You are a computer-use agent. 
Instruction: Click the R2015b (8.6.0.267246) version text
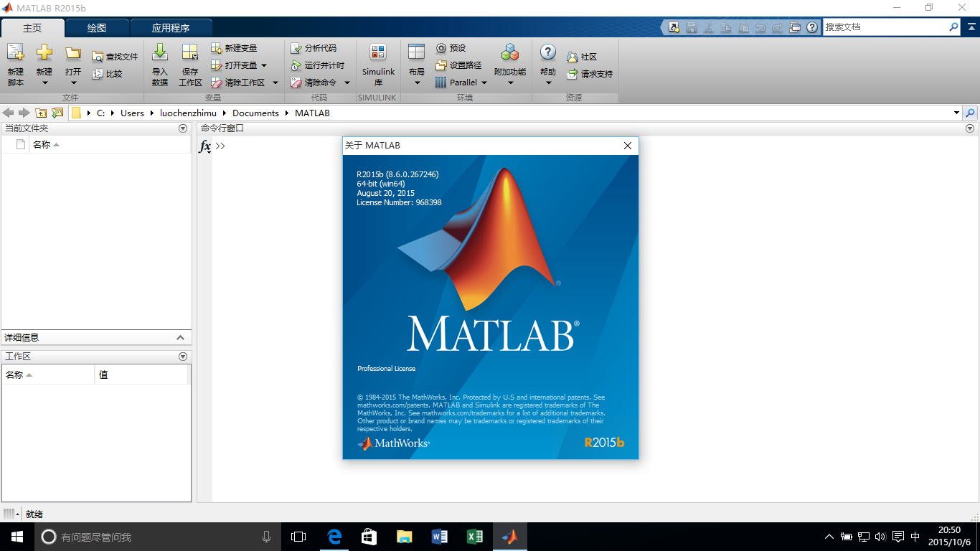pyautogui.click(x=397, y=174)
